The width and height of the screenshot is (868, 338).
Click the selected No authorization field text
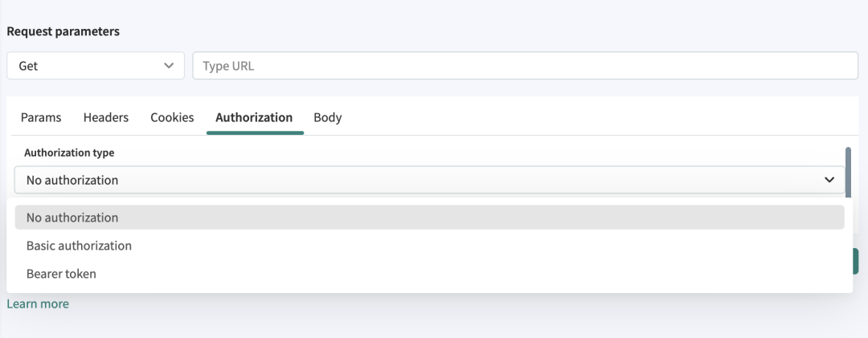click(72, 180)
